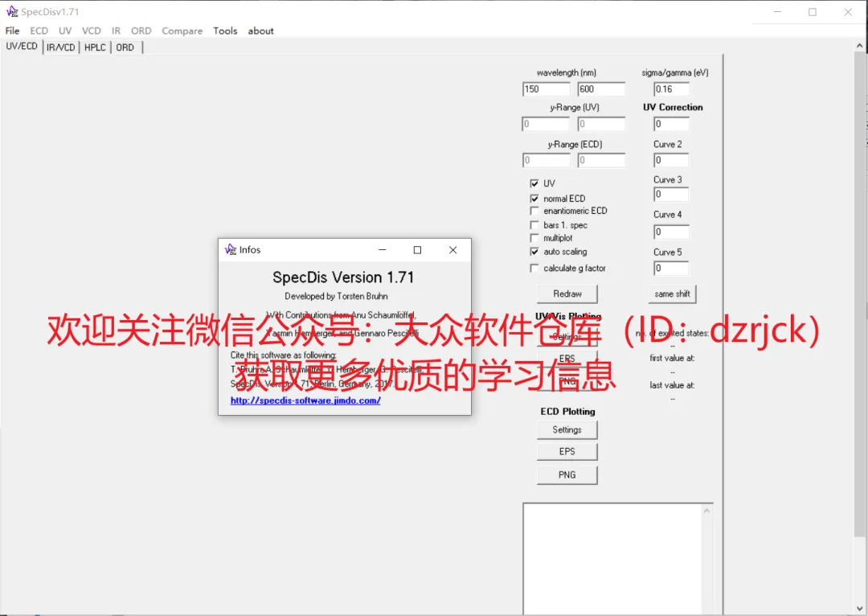Screen dimensions: 868x616
Task: Open the File menu
Action: click(12, 31)
